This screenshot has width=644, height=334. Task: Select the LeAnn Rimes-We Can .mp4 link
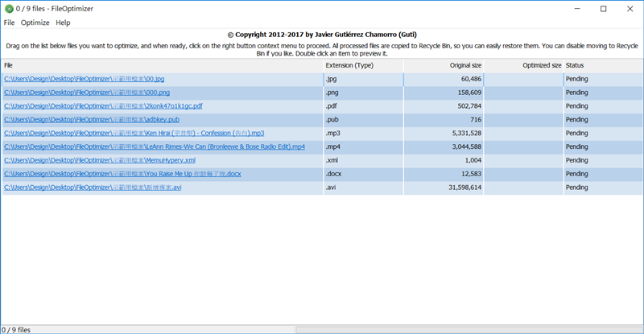point(155,146)
